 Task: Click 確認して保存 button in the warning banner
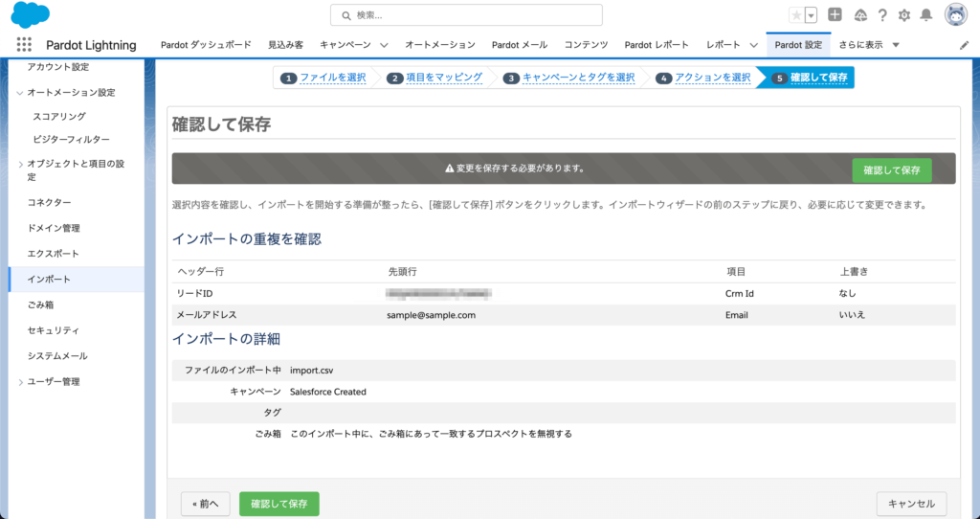click(892, 170)
